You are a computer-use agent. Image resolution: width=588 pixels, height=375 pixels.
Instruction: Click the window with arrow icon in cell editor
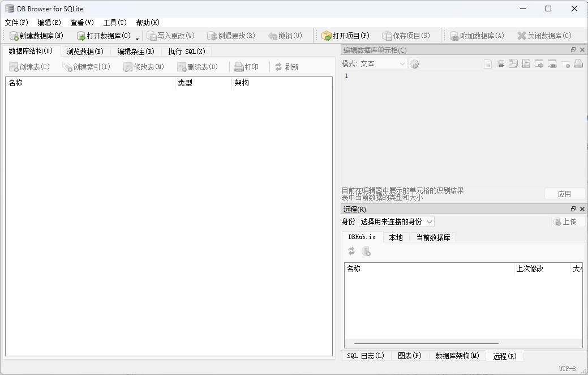[x=539, y=64]
